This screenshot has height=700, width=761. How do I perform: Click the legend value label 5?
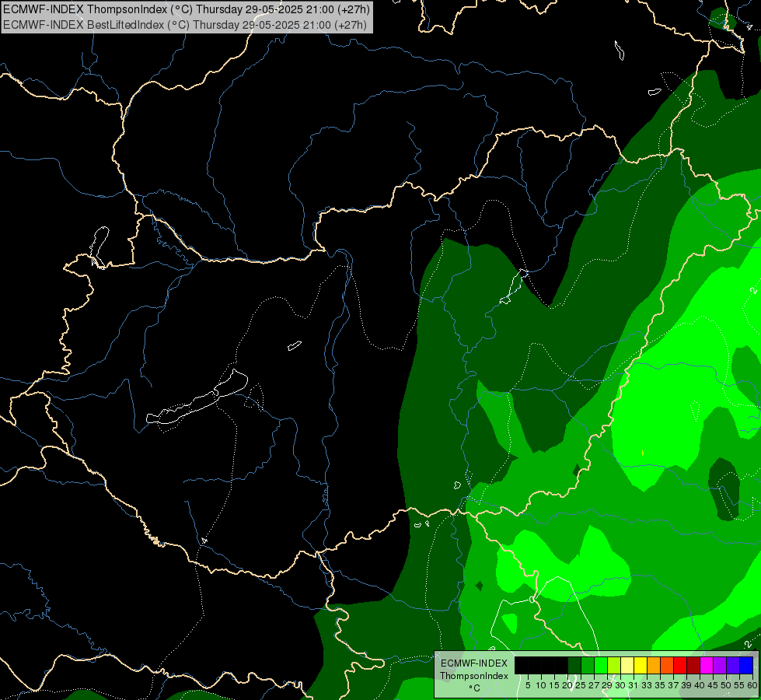(x=528, y=685)
